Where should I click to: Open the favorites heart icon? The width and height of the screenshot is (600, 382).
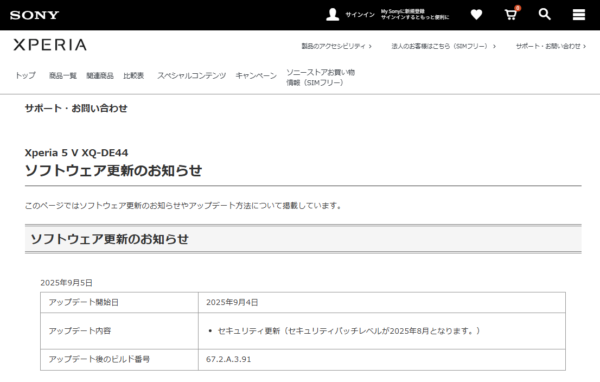tap(476, 15)
